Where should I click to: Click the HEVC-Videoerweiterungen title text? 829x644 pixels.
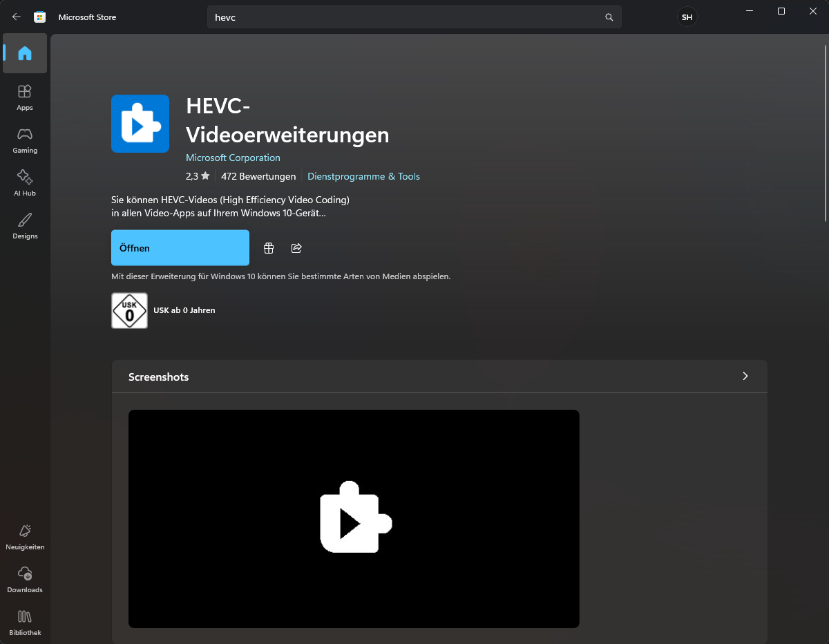coord(287,120)
